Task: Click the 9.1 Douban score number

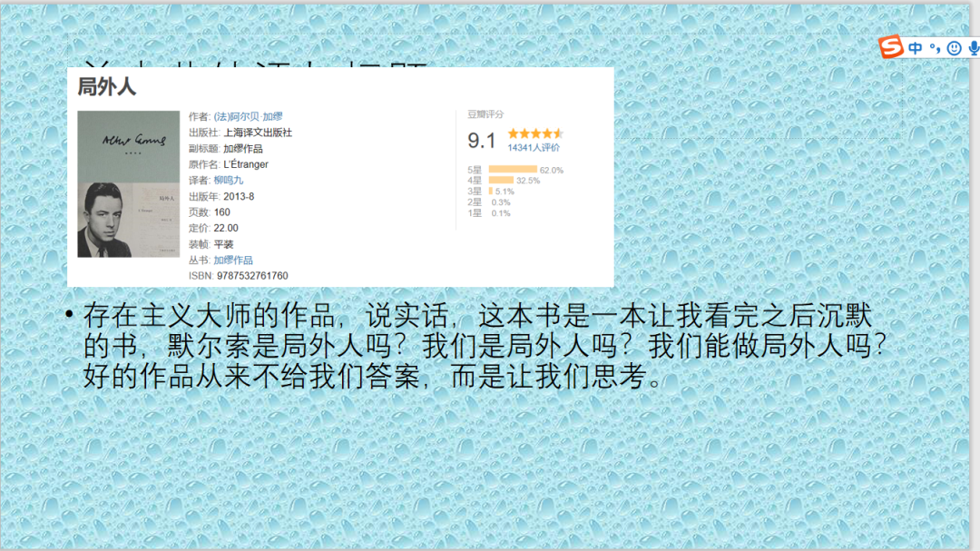Action: pyautogui.click(x=481, y=141)
